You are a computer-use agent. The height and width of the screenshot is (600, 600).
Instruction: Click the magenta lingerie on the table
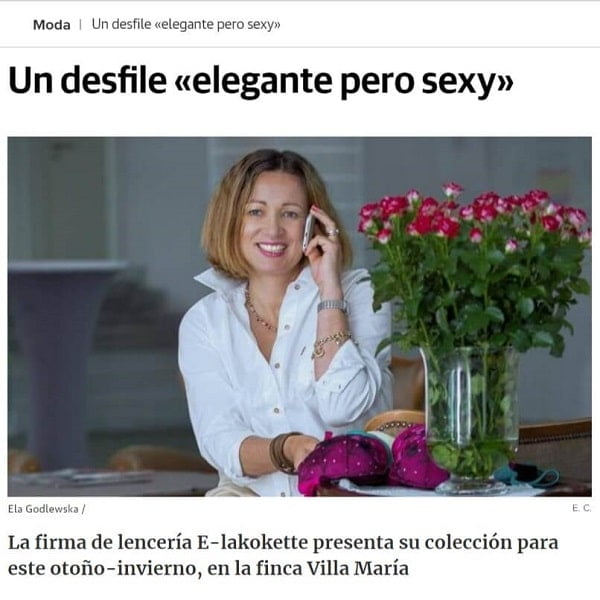[x=369, y=458]
